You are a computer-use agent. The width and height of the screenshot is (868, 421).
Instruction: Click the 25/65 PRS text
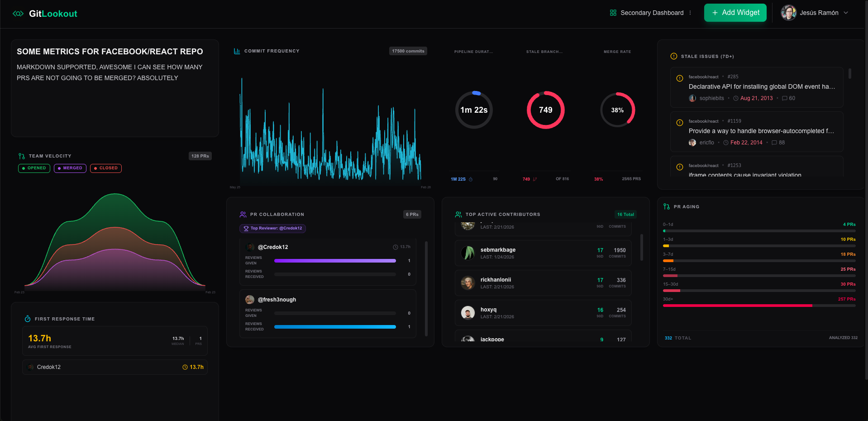[x=631, y=179]
